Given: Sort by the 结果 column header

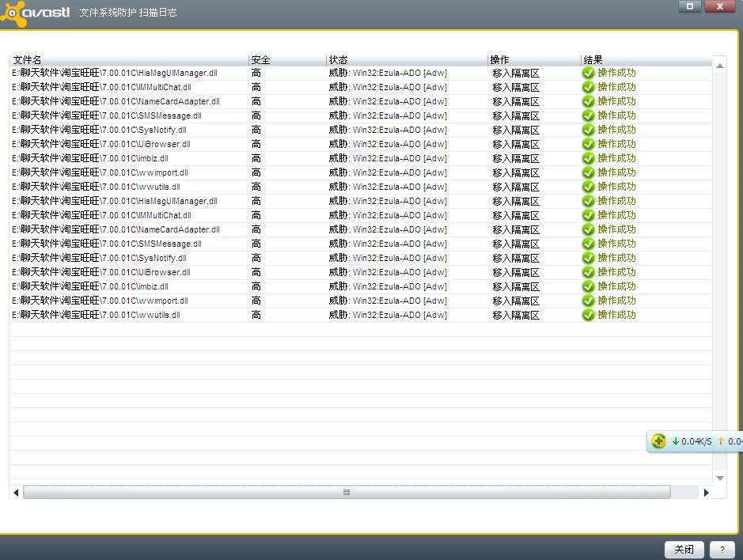Looking at the screenshot, I should 646,60.
